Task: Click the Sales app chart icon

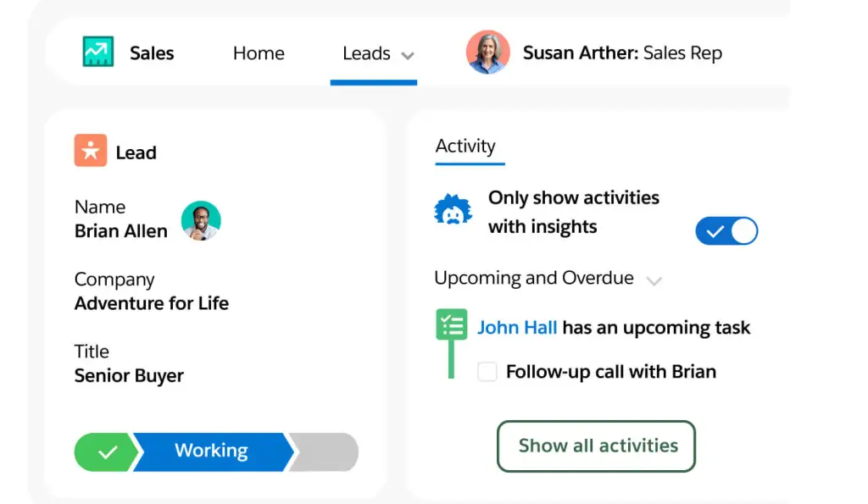Action: 98,53
